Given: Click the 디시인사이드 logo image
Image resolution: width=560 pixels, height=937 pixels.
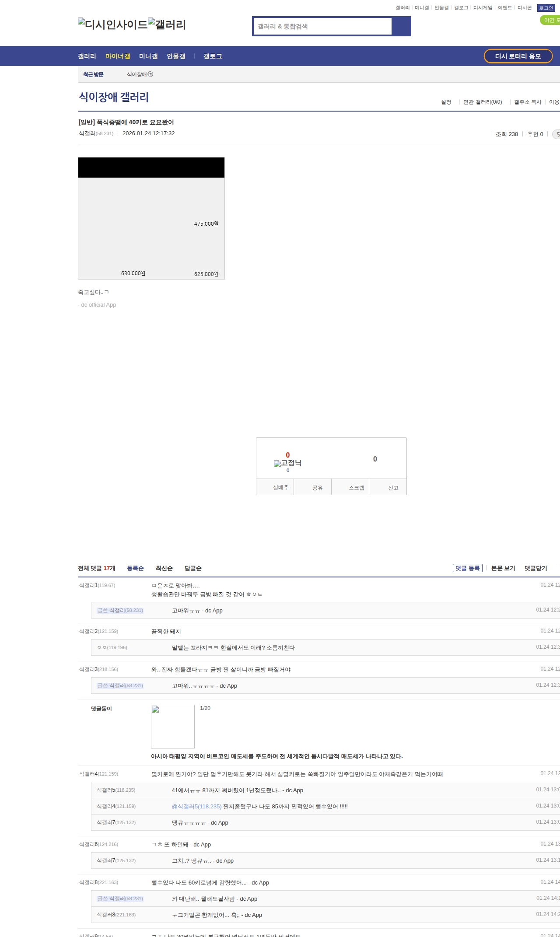Looking at the screenshot, I should coord(112,24).
